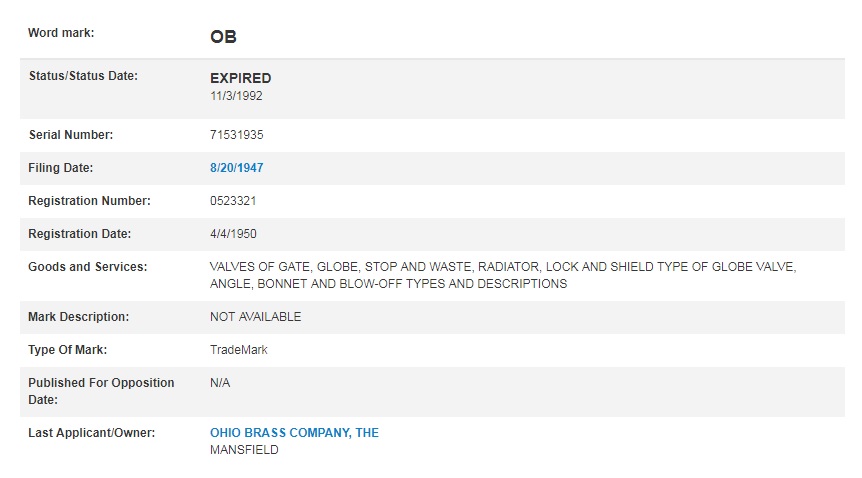Click the EXPIRED status text
This screenshot has height=478, width=862.
pos(240,78)
